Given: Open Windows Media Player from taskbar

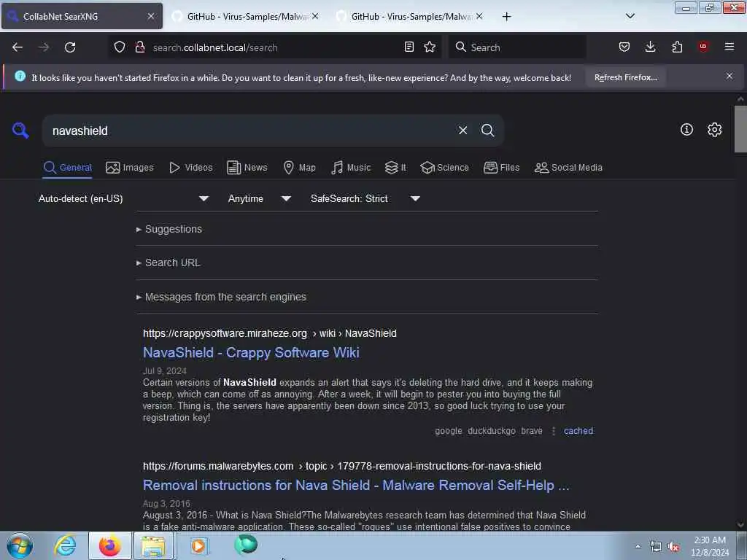Looking at the screenshot, I should 198,545.
